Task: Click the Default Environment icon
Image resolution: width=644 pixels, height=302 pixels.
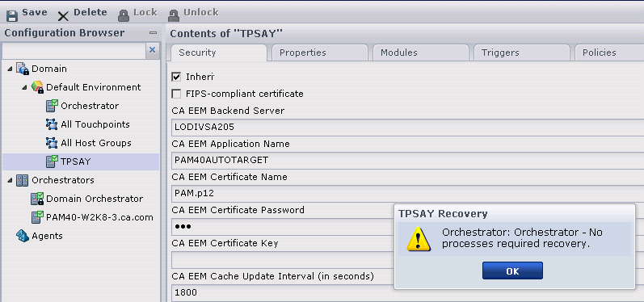Action: [x=37, y=87]
